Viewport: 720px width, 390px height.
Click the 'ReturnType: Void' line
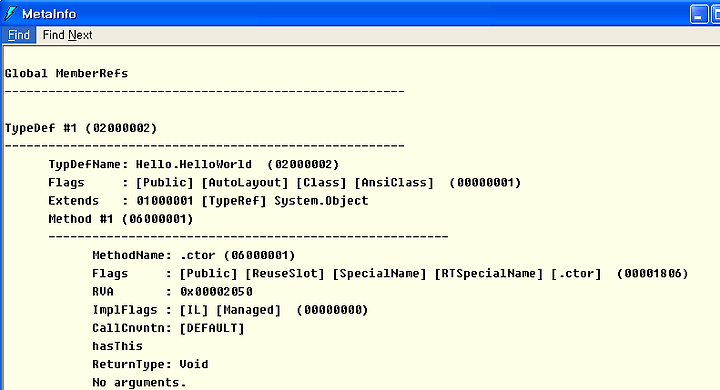pos(150,364)
